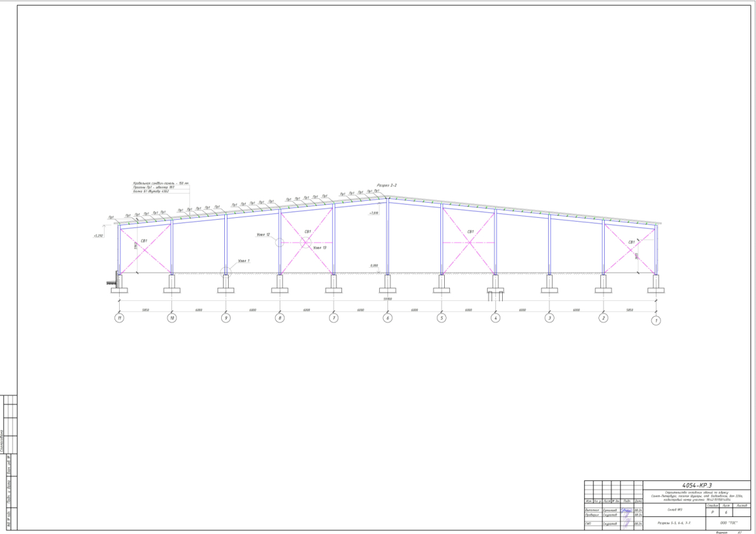Select drawing number 4054-КР.3 in title block
Viewport: 756px width, 534px height.
pos(697,486)
